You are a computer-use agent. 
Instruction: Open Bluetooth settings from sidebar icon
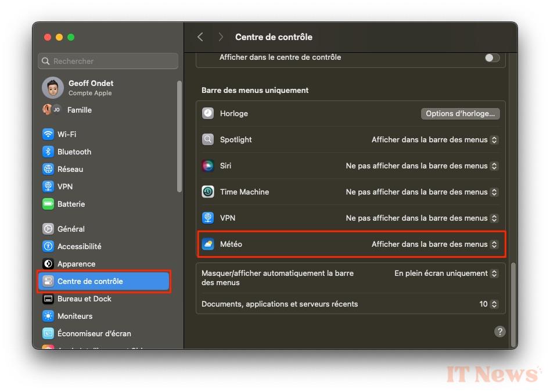coord(48,152)
